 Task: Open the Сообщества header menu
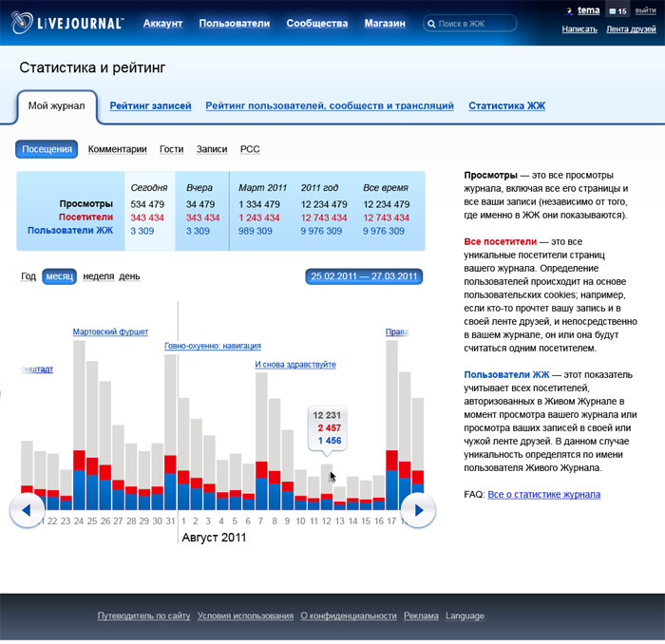(x=316, y=23)
